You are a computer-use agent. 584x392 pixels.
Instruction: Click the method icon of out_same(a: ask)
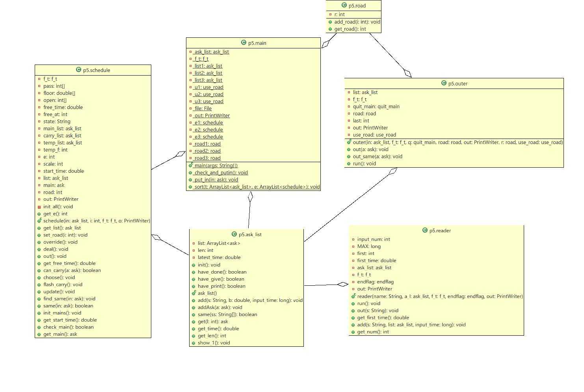[x=349, y=157]
